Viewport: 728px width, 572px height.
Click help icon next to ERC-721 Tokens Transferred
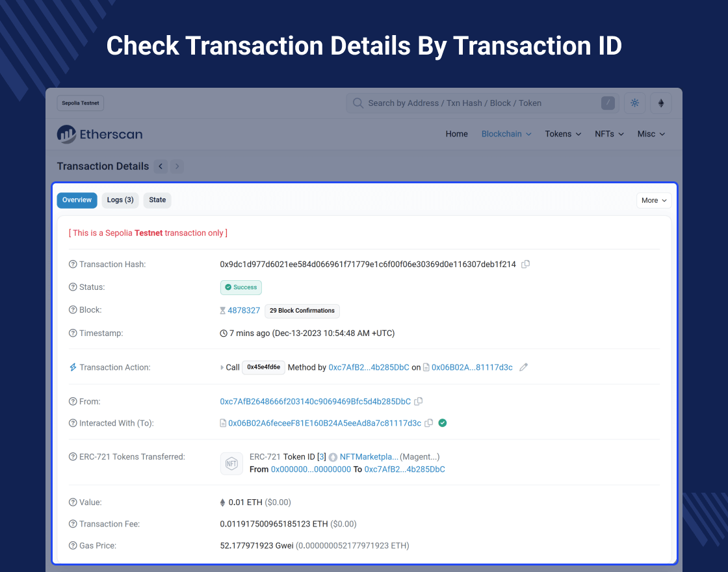point(73,457)
